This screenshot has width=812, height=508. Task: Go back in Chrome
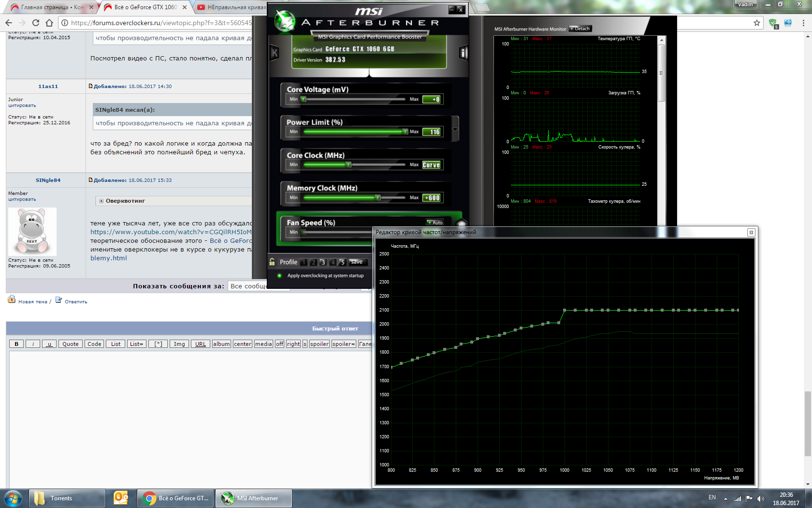point(9,23)
